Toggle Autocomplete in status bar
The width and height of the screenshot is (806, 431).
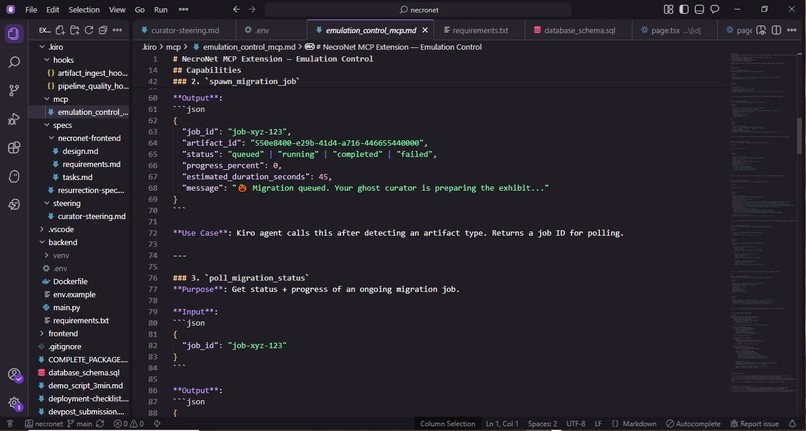[x=693, y=424]
